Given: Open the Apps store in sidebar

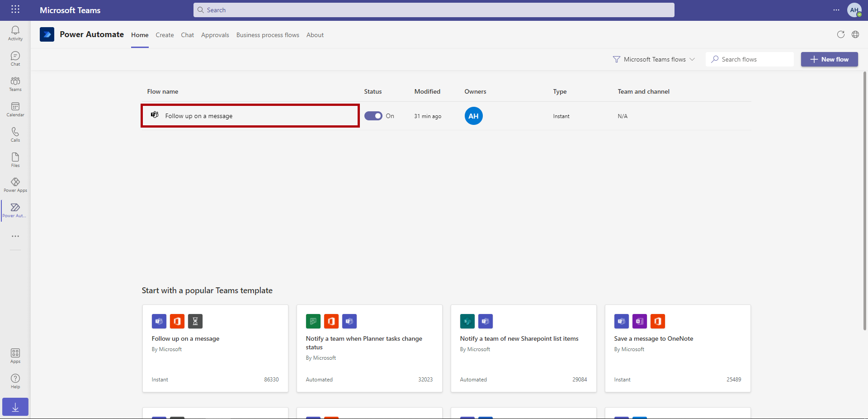Looking at the screenshot, I should [15, 356].
